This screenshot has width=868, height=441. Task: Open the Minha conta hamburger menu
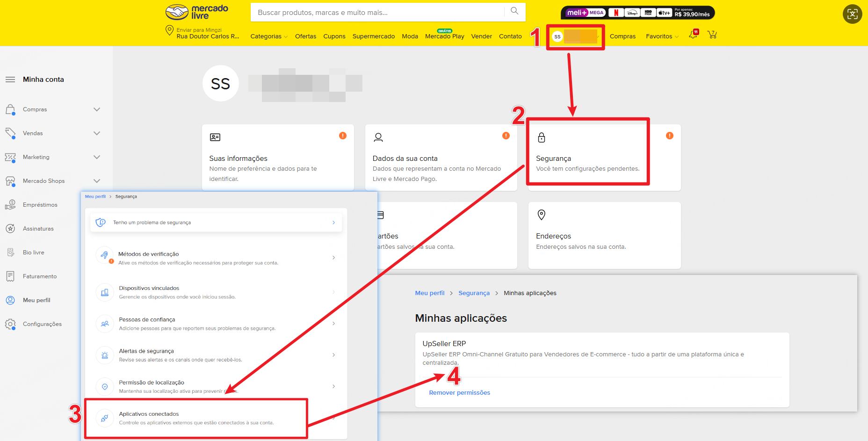(10, 80)
